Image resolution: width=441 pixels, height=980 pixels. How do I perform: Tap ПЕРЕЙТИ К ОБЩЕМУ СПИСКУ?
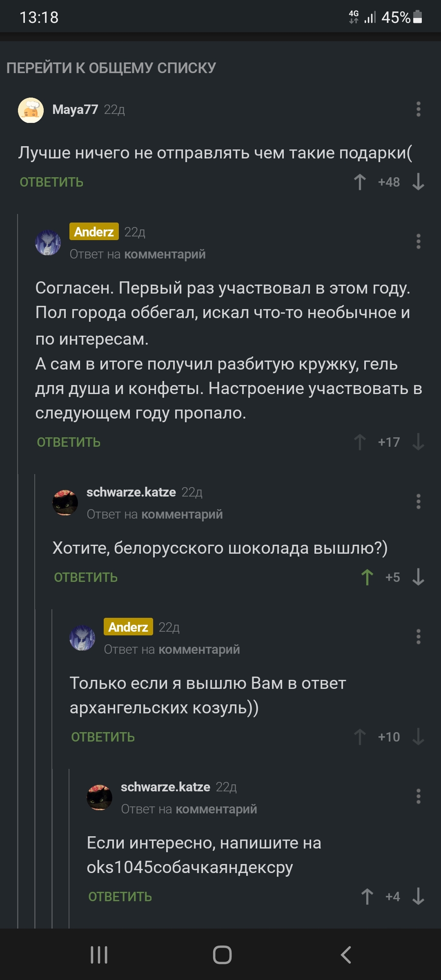(111, 68)
